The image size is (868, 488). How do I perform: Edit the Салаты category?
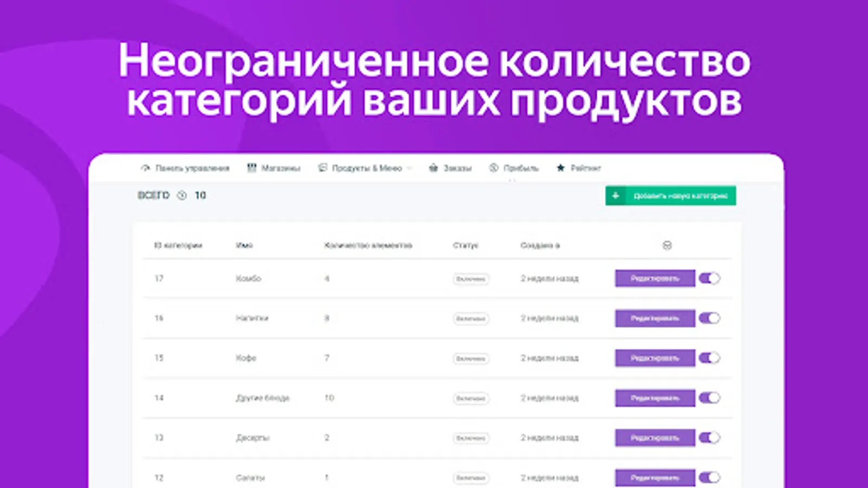pos(655,478)
